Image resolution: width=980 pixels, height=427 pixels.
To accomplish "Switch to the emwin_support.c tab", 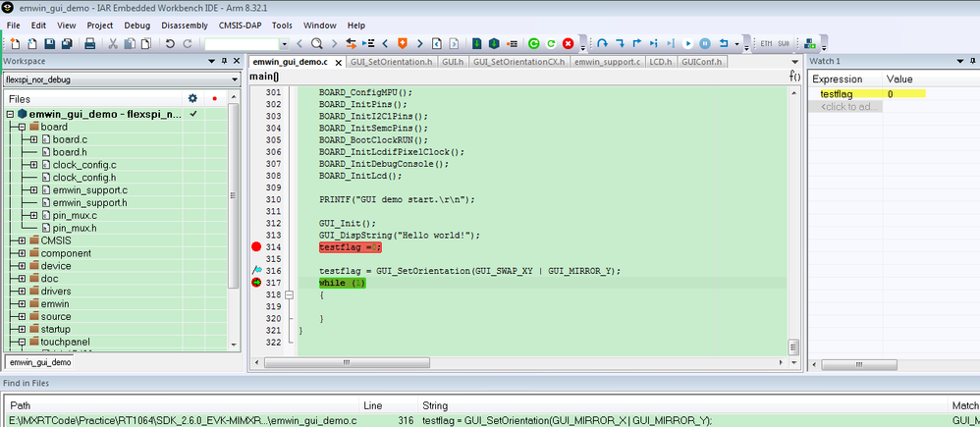I will (608, 62).
